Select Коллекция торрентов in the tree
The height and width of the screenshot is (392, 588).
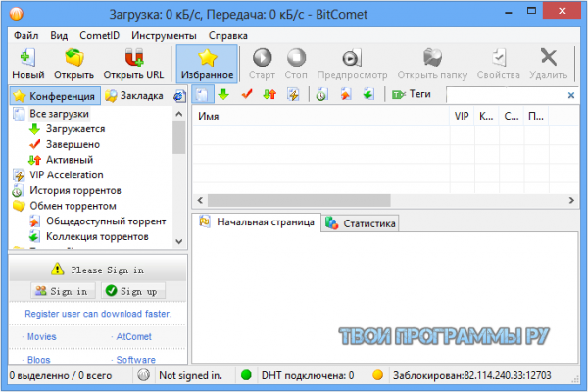[x=97, y=236]
